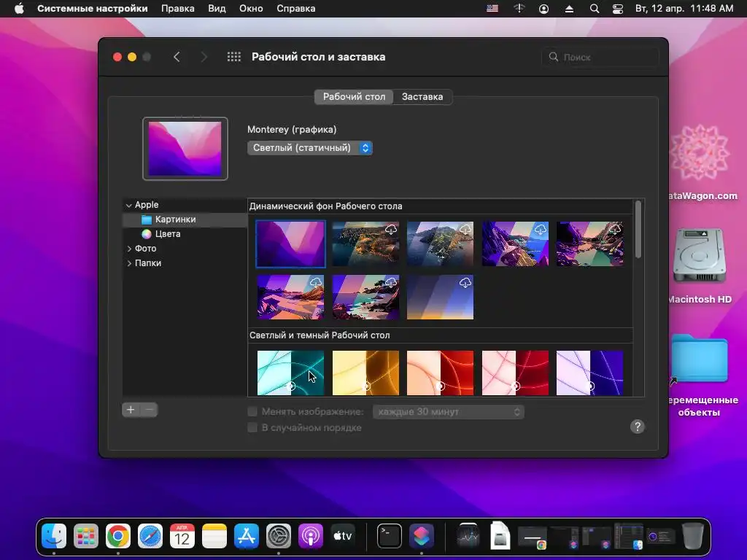This screenshot has width=747, height=560.
Task: Open Finder in the Dock
Action: (54, 536)
